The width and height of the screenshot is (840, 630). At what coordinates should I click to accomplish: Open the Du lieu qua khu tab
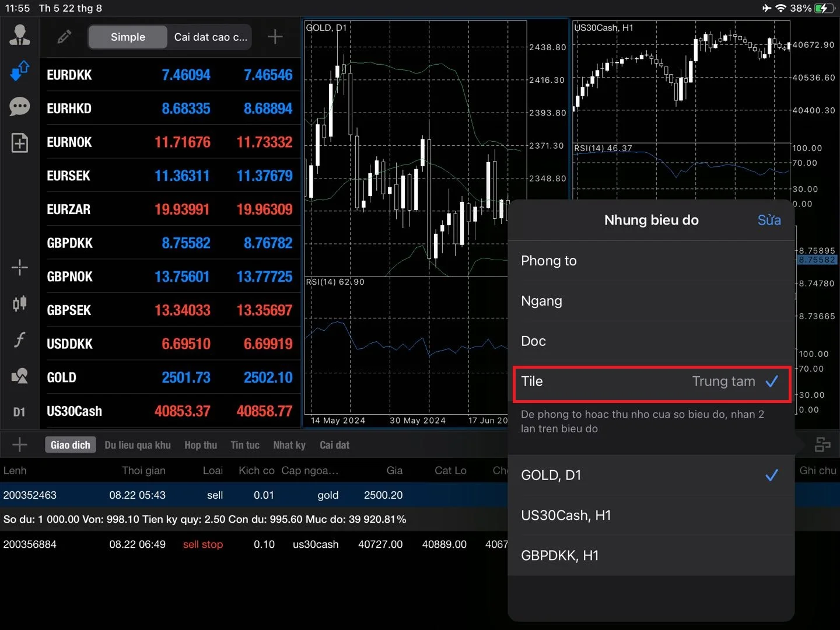[x=138, y=445]
